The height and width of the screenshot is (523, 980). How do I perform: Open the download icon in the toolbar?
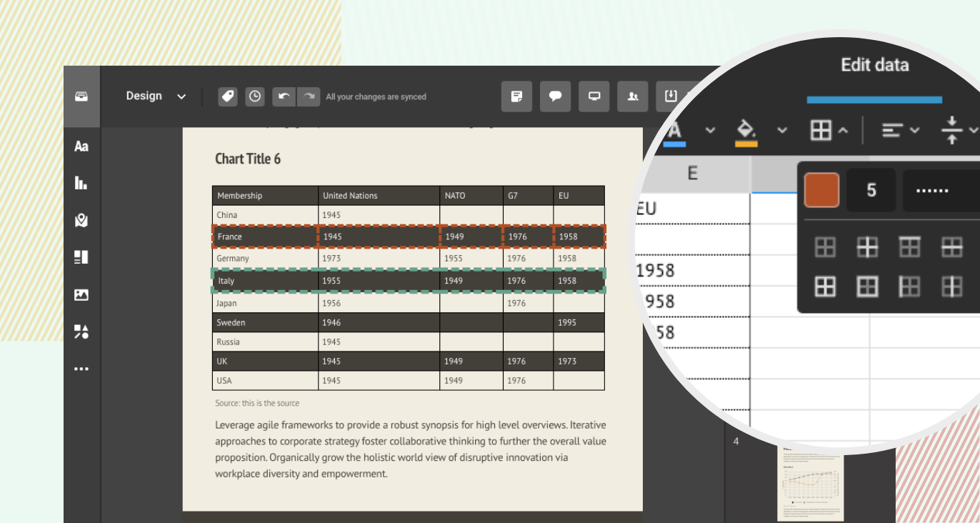[671, 96]
